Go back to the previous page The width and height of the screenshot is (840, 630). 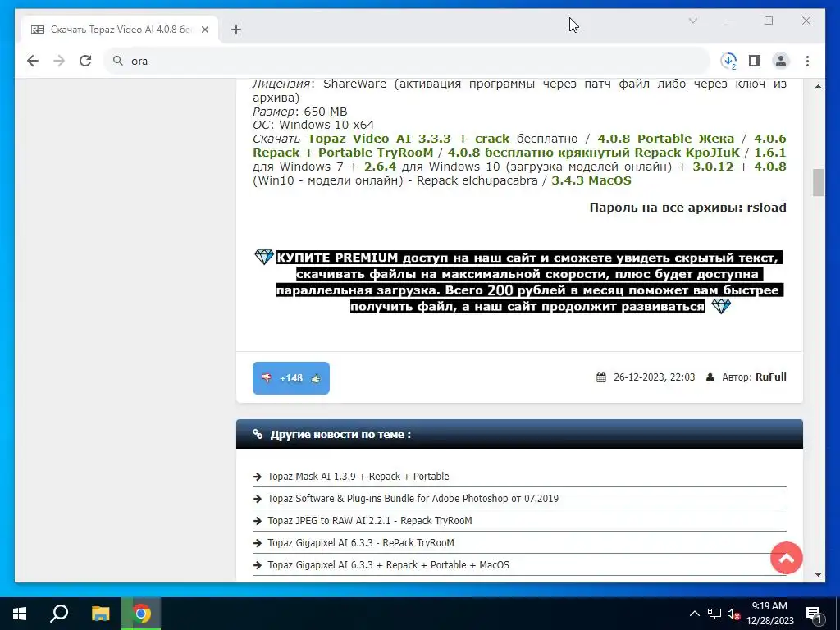pos(33,61)
